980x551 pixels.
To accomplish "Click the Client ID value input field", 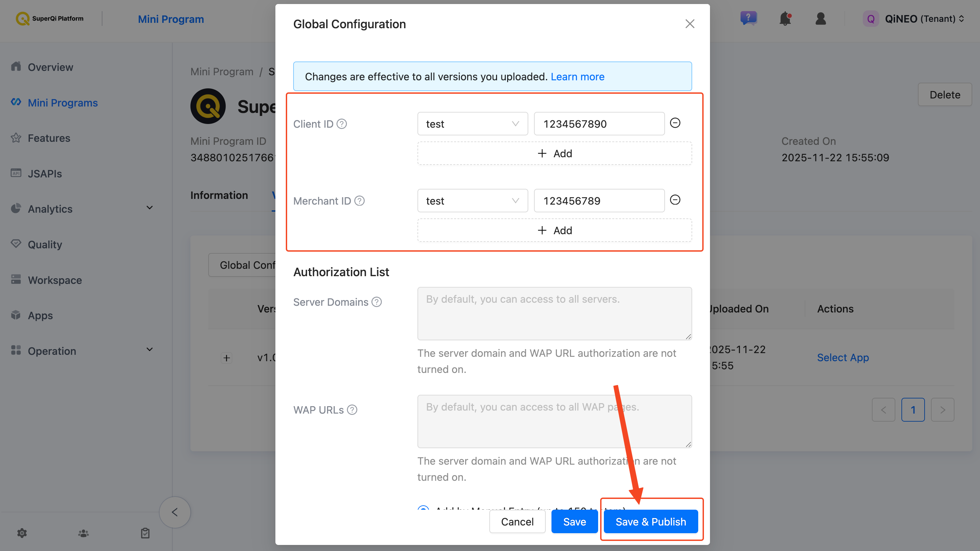I will [x=599, y=124].
